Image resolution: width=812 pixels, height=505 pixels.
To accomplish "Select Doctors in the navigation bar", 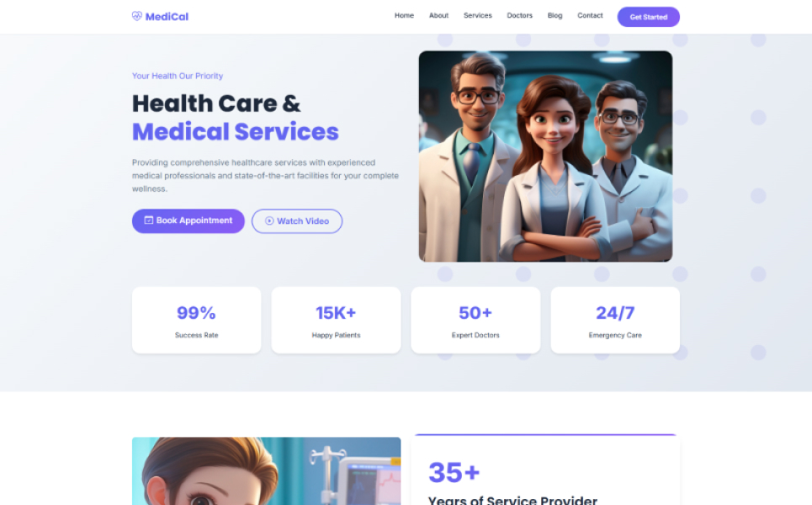I will point(519,15).
